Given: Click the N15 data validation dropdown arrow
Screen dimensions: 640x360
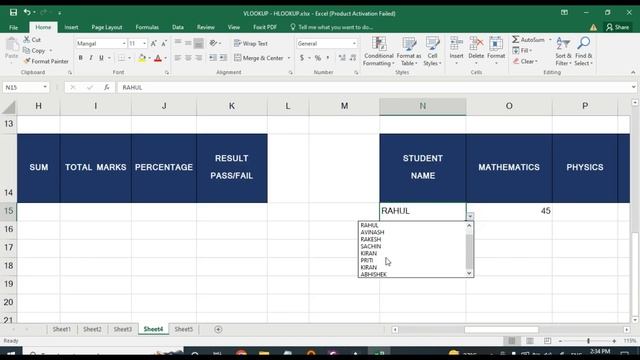Looking at the screenshot, I should [x=470, y=216].
